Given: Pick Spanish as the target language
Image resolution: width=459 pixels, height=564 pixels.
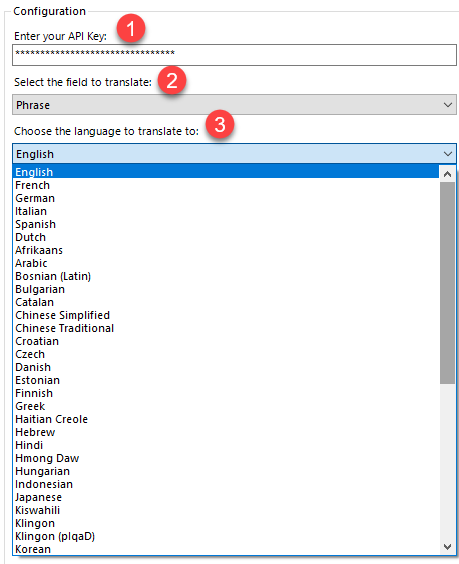Looking at the screenshot, I should (x=226, y=224).
